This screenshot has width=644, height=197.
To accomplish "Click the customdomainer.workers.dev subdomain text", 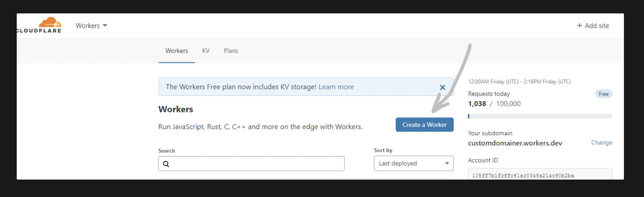I will (515, 143).
